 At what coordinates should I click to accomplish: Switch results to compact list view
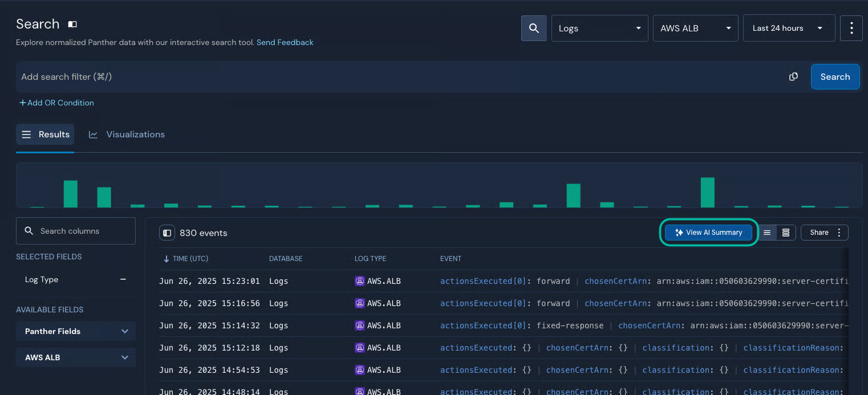[766, 232]
